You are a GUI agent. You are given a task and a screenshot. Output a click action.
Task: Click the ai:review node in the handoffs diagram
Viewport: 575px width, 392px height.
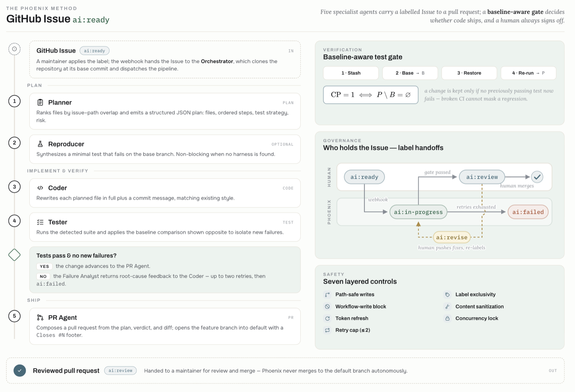click(482, 177)
